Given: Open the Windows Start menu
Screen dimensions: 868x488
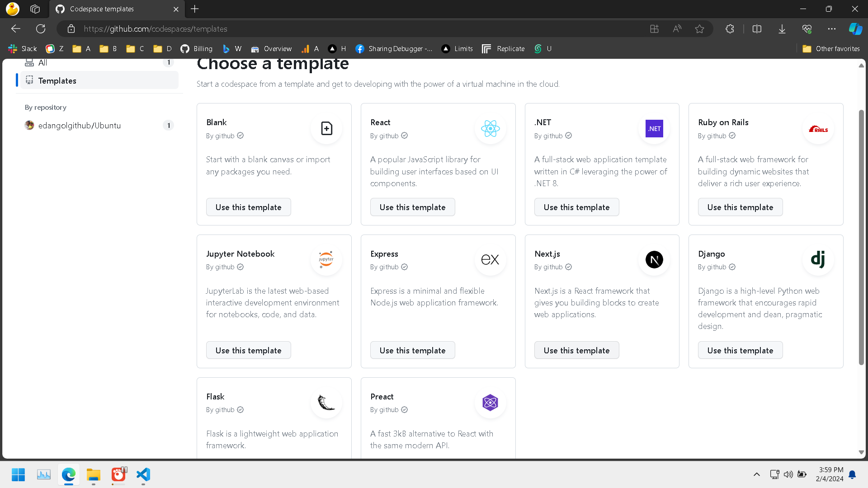Looking at the screenshot, I should [18, 474].
